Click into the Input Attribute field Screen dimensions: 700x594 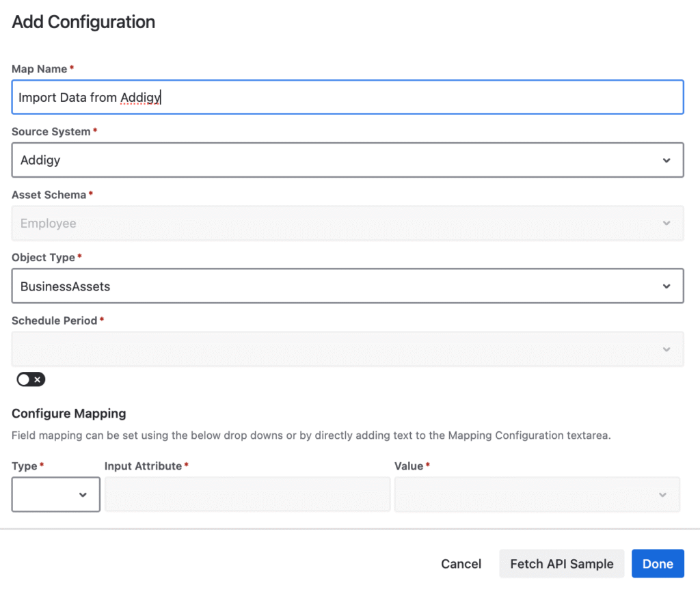(x=247, y=494)
